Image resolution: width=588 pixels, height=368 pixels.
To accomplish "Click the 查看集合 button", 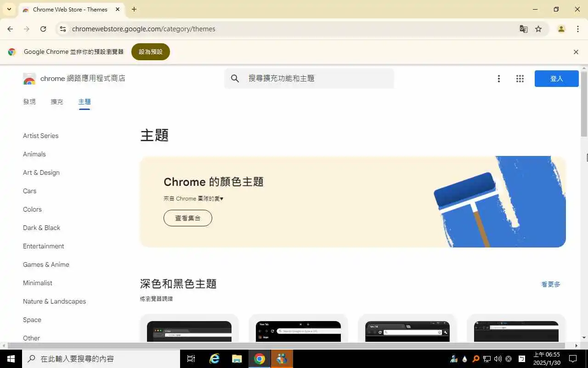I will 188,218.
